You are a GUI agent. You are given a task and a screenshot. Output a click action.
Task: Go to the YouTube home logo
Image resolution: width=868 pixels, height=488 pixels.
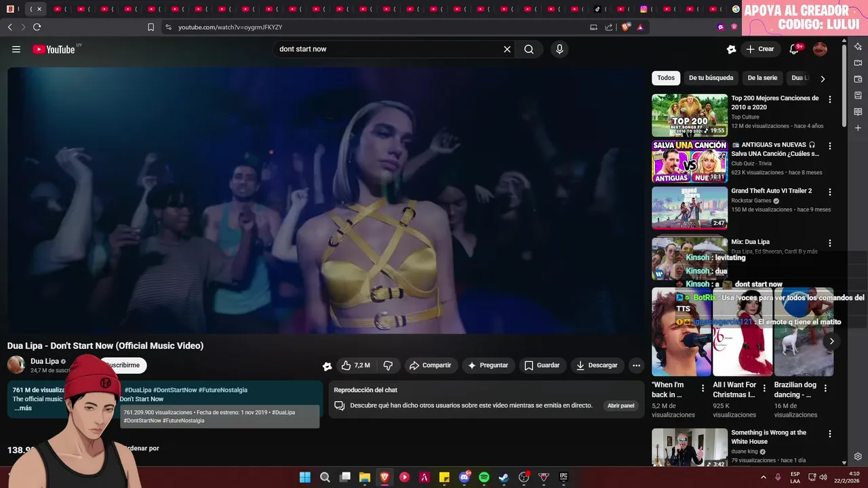point(54,49)
